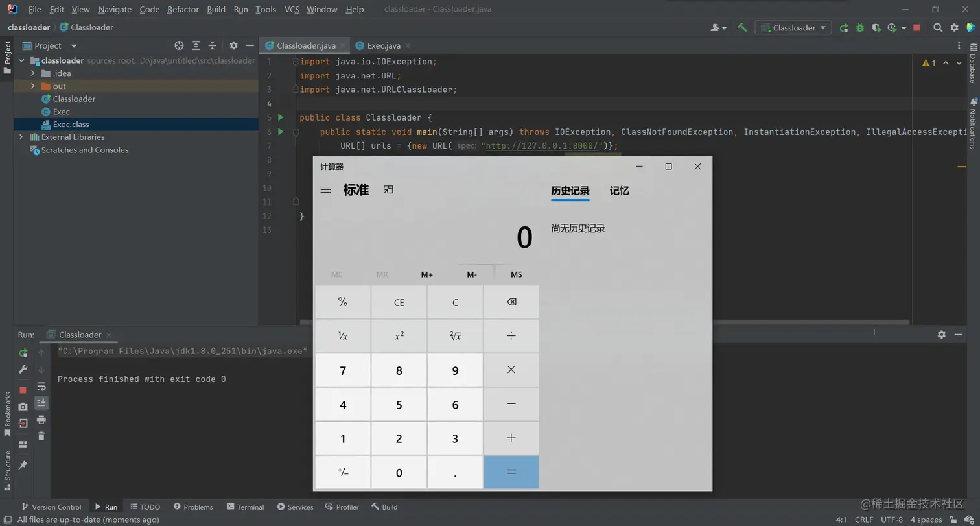The width and height of the screenshot is (980, 526).
Task: Open the Navigate menu
Action: coord(115,9)
